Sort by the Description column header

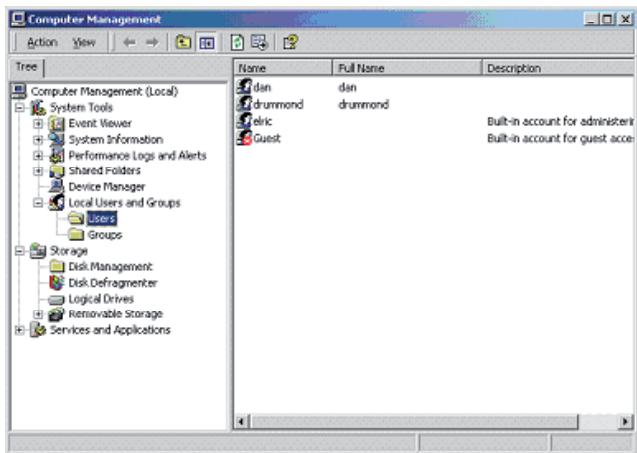pos(558,68)
